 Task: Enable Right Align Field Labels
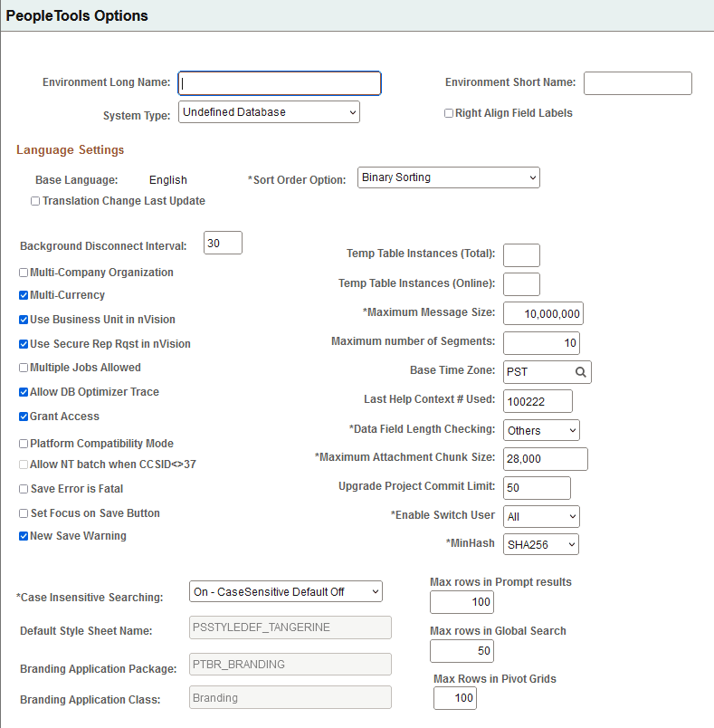point(449,112)
